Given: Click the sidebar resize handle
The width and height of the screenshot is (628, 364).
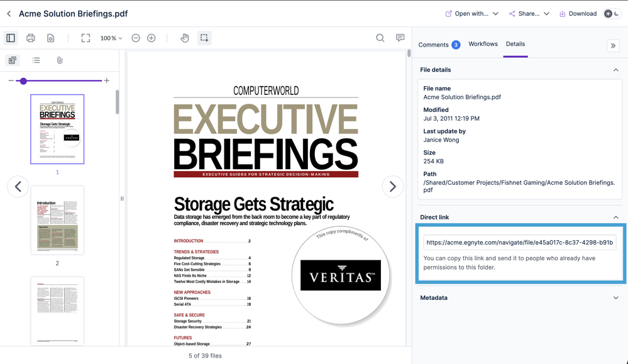Looking at the screenshot, I should pos(122,199).
